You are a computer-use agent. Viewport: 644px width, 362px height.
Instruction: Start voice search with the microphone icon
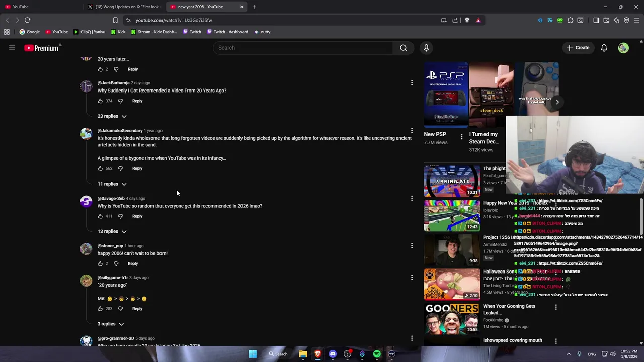tap(426, 48)
